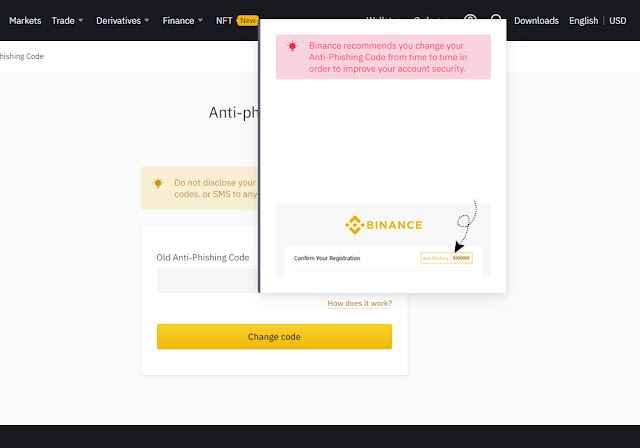
Task: Click the 'Old Anti-Phishing Code' label
Action: coord(203,257)
